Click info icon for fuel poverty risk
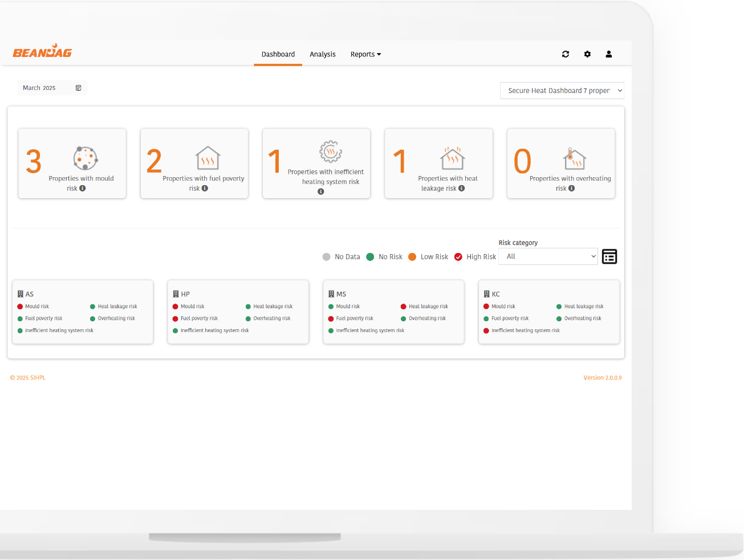The image size is (744, 560). (205, 189)
